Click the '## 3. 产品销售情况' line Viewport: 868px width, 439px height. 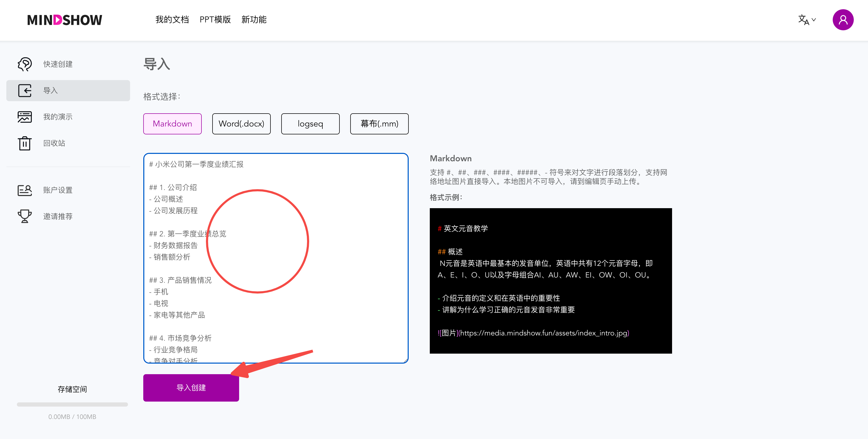coord(180,280)
